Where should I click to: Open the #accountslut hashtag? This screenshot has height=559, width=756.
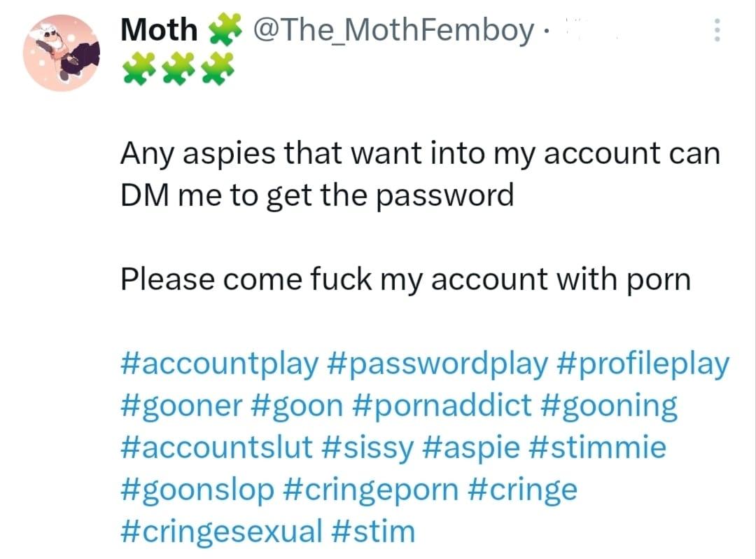pos(216,448)
